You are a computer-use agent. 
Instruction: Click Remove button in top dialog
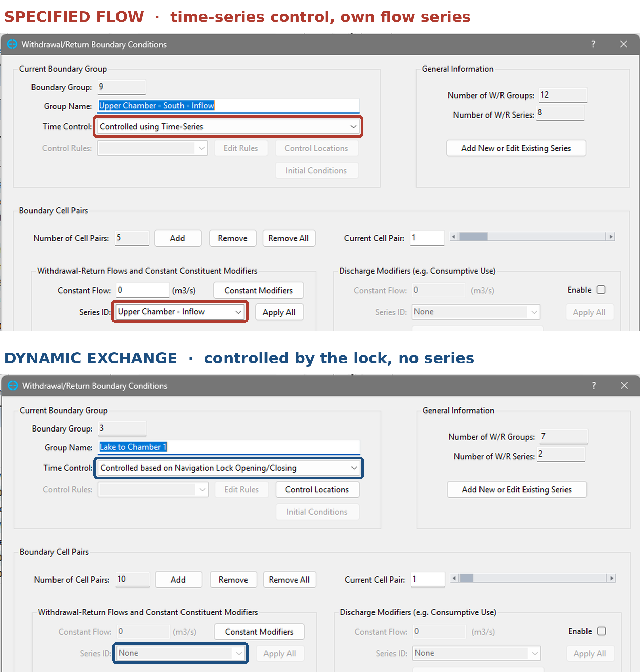point(233,238)
